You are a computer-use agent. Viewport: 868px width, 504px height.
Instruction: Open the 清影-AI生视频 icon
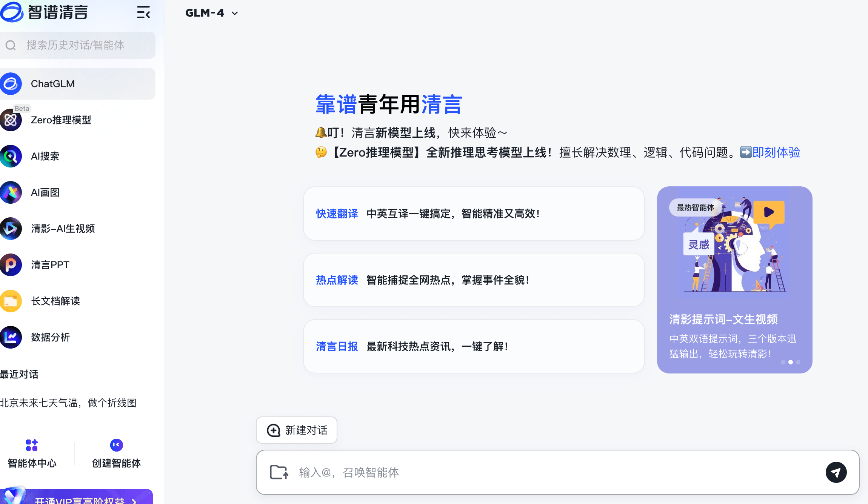(x=11, y=229)
